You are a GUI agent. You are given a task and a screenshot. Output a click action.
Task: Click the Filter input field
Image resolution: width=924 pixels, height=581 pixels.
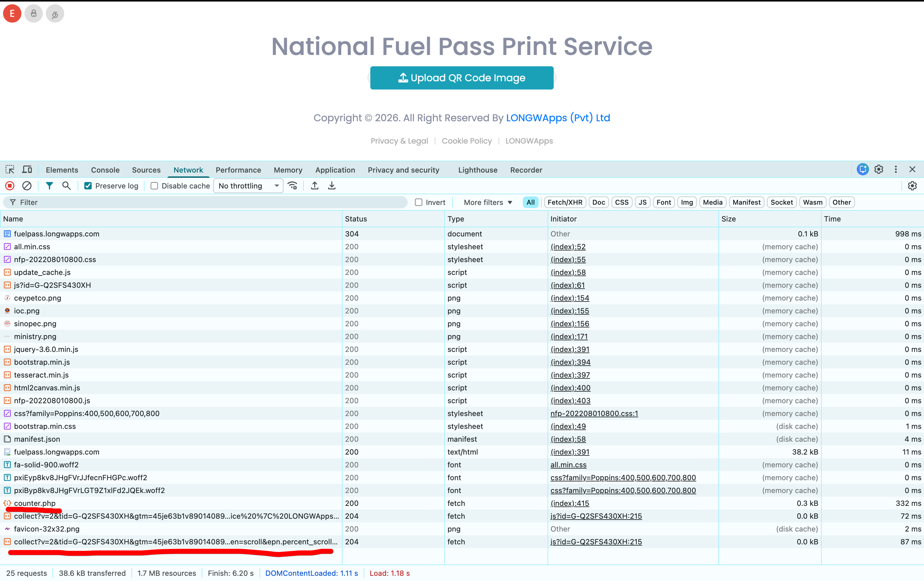[205, 202]
